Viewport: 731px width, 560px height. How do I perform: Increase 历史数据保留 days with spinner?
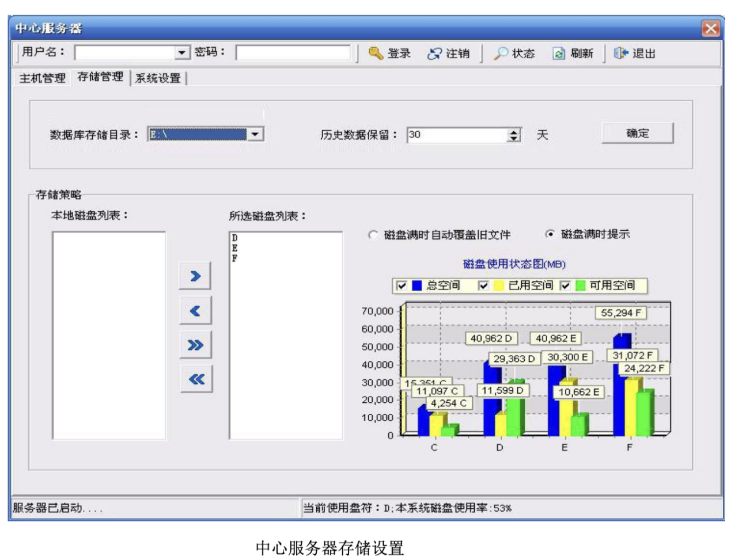pyautogui.click(x=513, y=132)
